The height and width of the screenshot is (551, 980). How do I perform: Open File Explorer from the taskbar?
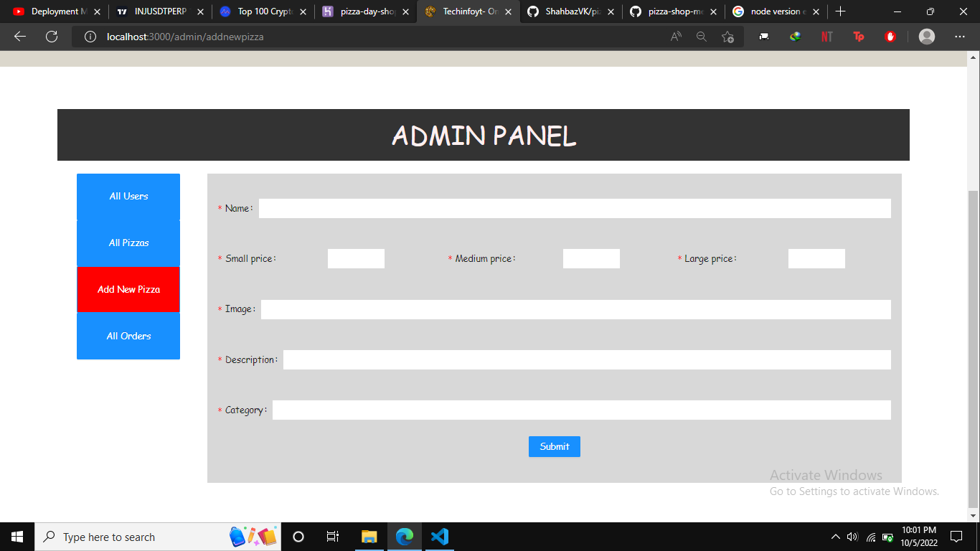tap(369, 536)
